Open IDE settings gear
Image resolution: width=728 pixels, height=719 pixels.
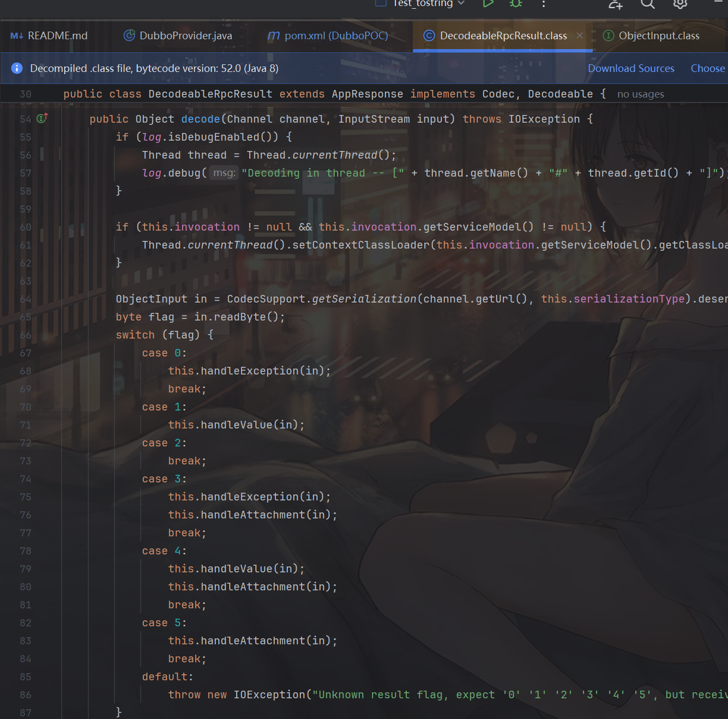pos(679,4)
